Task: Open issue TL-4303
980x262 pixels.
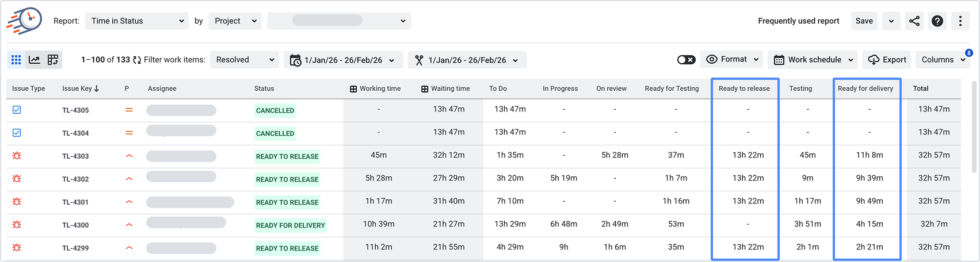Action: 75,156
